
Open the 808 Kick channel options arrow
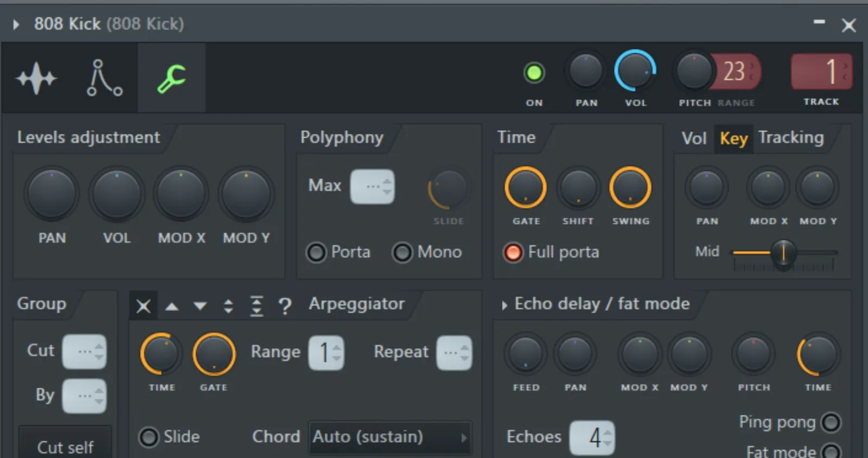16,24
